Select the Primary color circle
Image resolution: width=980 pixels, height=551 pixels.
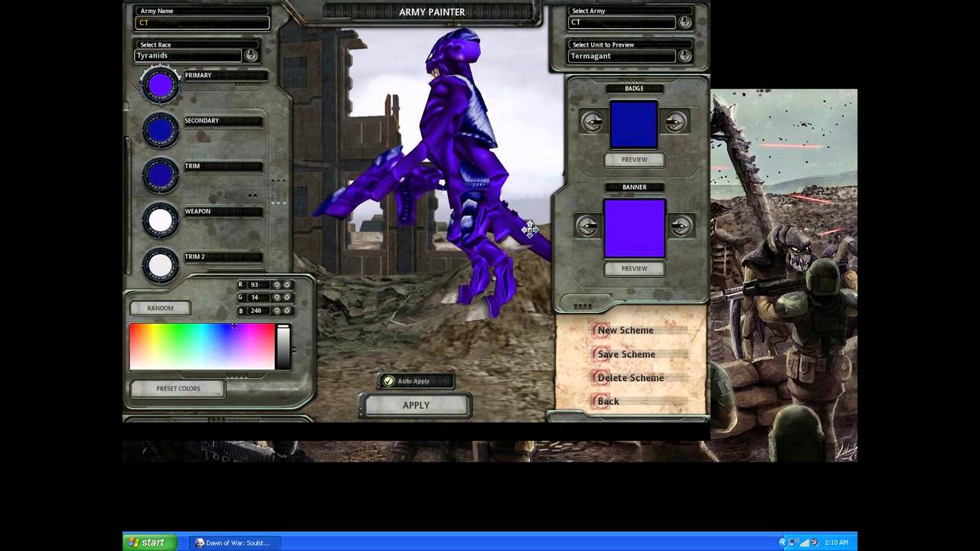[160, 86]
